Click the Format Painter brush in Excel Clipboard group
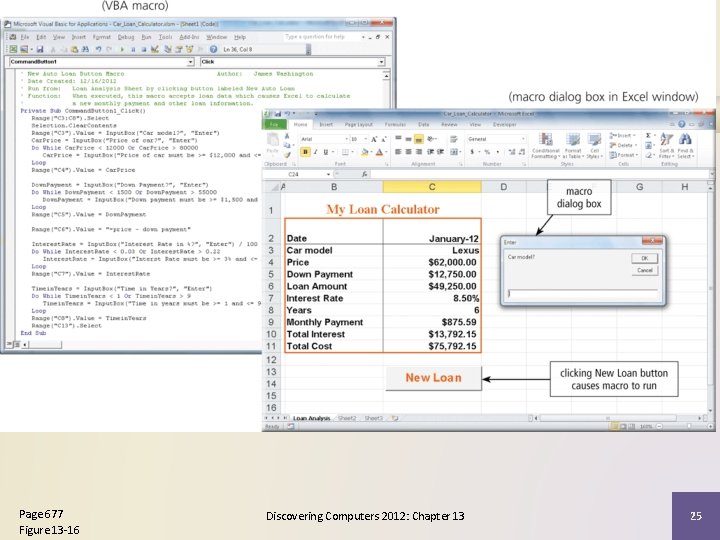 pyautogui.click(x=287, y=155)
